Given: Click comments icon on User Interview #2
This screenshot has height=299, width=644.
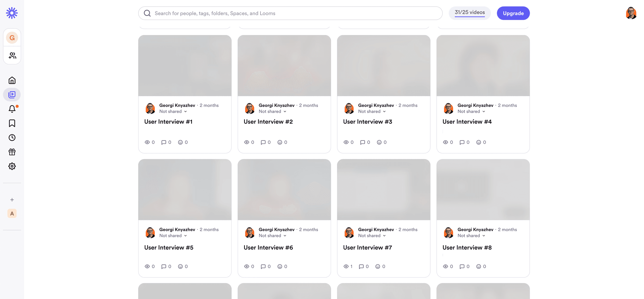Looking at the screenshot, I should (x=263, y=142).
